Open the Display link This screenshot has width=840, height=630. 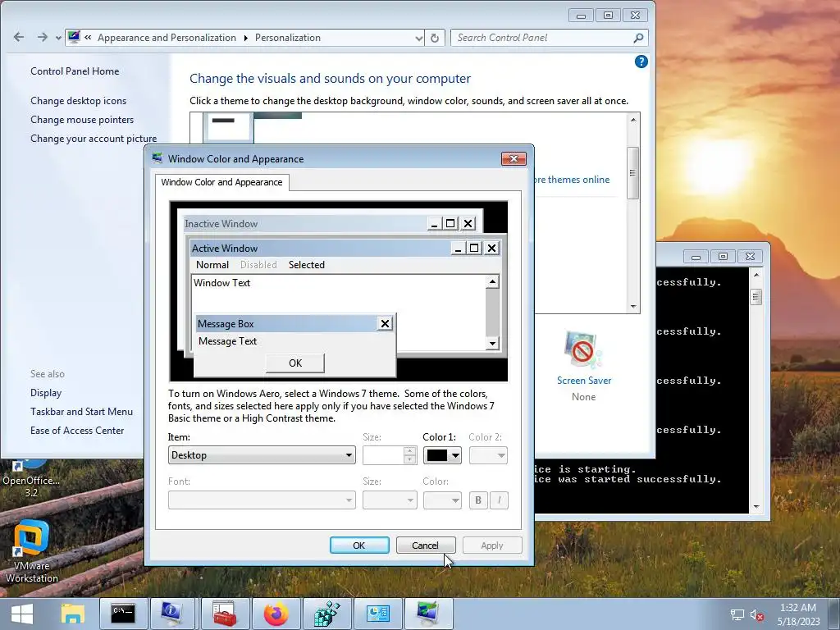tap(46, 393)
